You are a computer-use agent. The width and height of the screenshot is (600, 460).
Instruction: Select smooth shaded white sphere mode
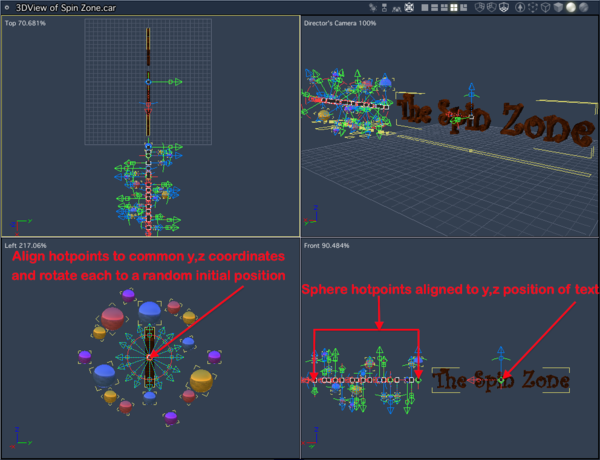[x=571, y=7]
